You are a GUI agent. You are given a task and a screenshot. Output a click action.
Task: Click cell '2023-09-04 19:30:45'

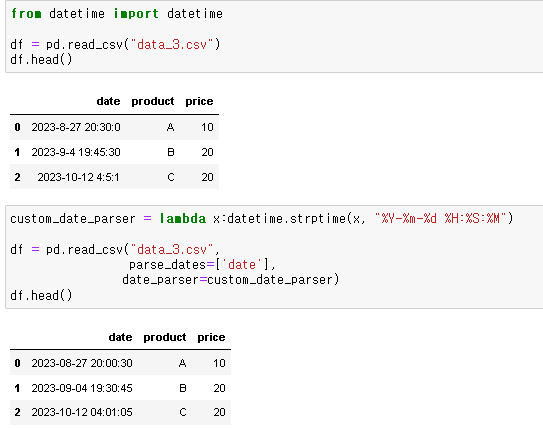(82, 388)
